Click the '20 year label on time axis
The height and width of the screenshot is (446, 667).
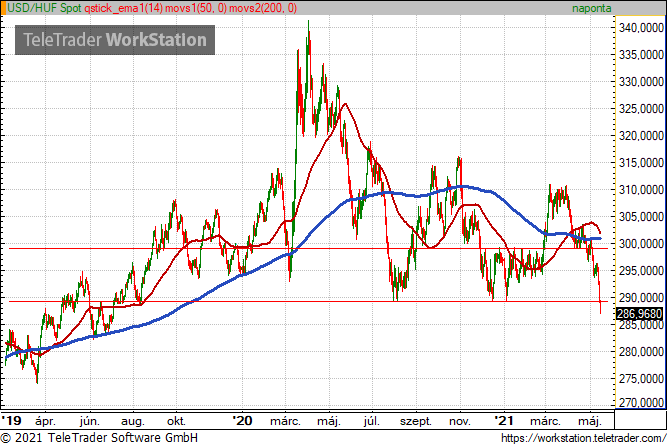242,421
